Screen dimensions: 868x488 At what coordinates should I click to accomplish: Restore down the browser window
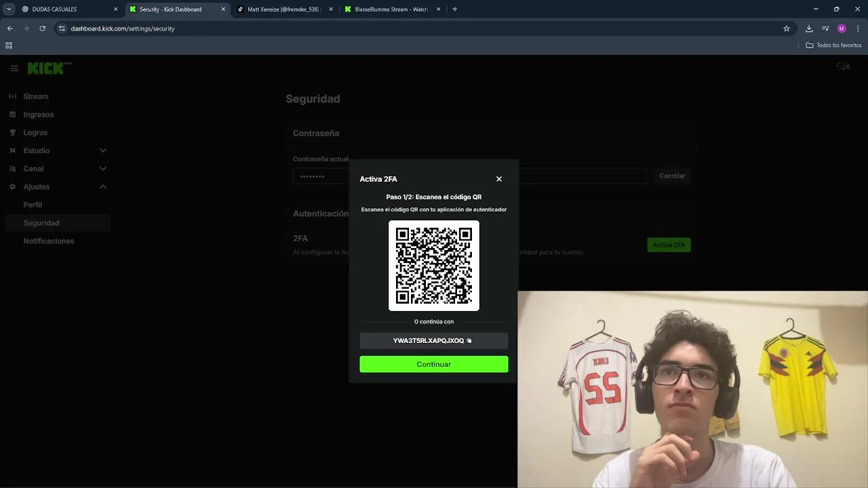[837, 9]
